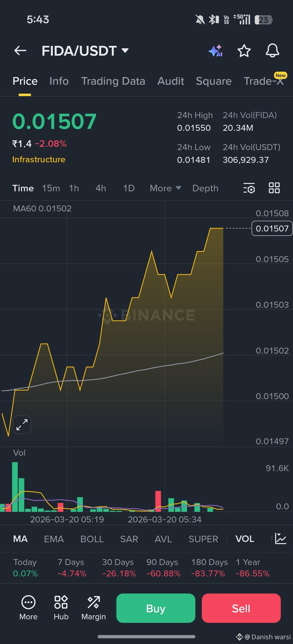Switch to the Price tab
Screen dimensions: 293x644
[25, 81]
